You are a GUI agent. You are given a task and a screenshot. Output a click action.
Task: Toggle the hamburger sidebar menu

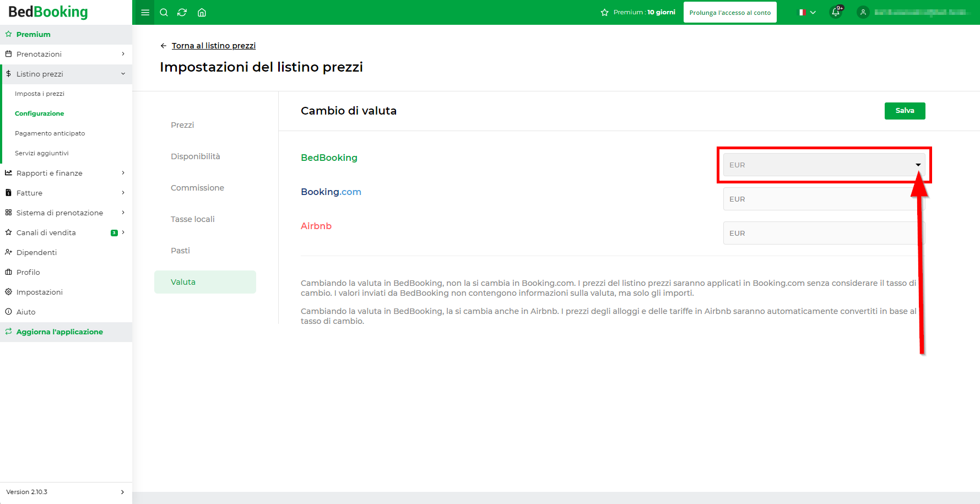coord(145,13)
